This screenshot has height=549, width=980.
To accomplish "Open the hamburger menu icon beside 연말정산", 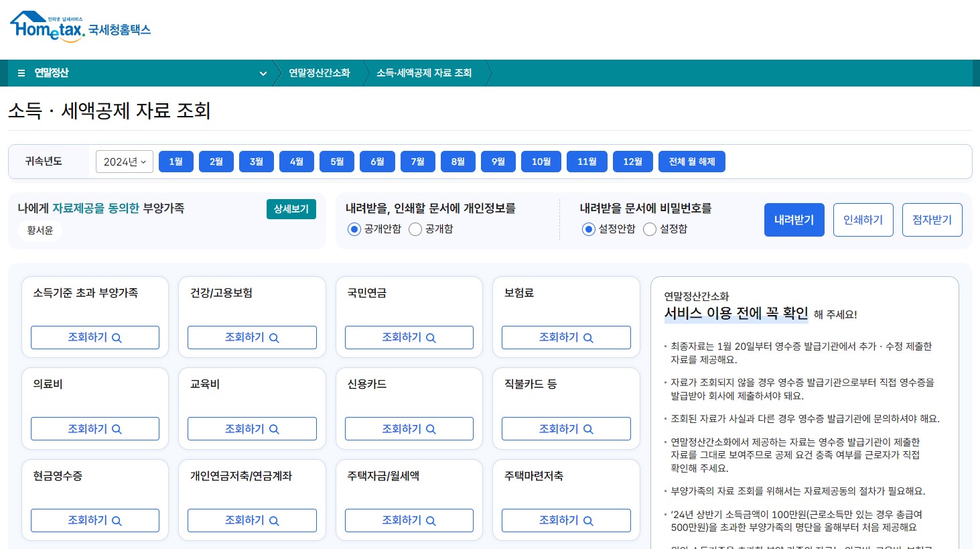I will tap(21, 72).
